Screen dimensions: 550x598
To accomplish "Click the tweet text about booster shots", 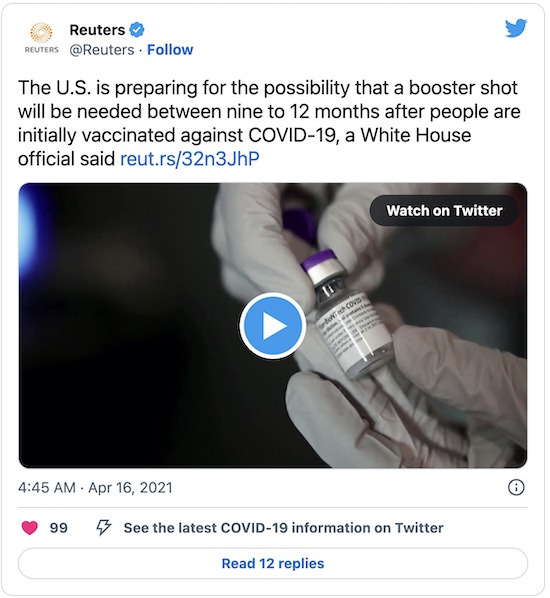I will (269, 123).
